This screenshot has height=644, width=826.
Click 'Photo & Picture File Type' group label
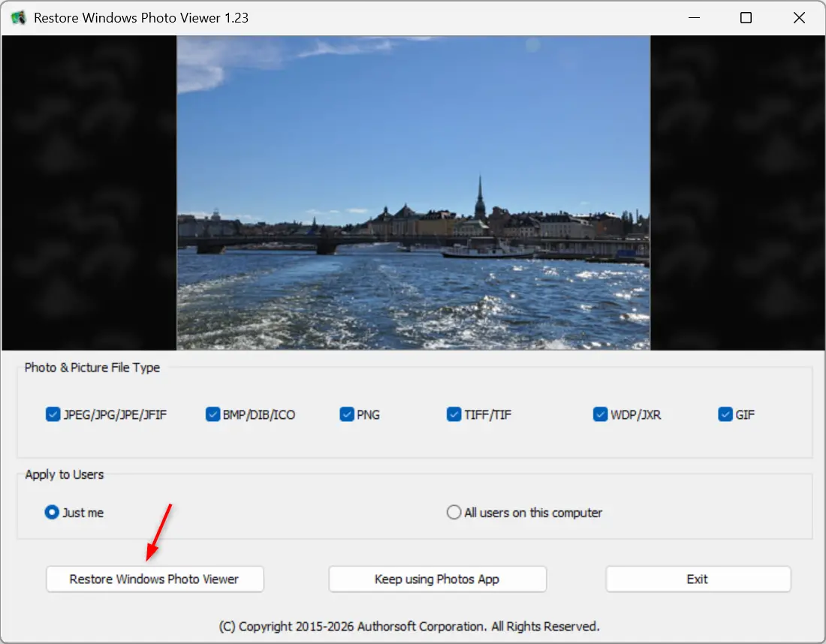[x=92, y=368]
